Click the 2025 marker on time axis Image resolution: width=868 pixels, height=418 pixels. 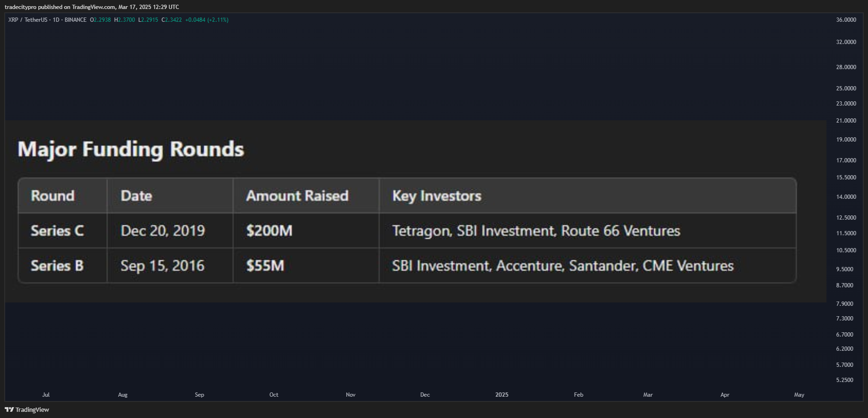pos(502,395)
